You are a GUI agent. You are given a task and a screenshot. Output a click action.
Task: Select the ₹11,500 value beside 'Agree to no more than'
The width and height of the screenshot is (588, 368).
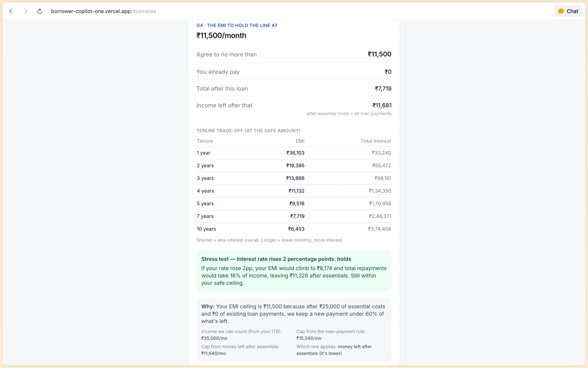[380, 54]
